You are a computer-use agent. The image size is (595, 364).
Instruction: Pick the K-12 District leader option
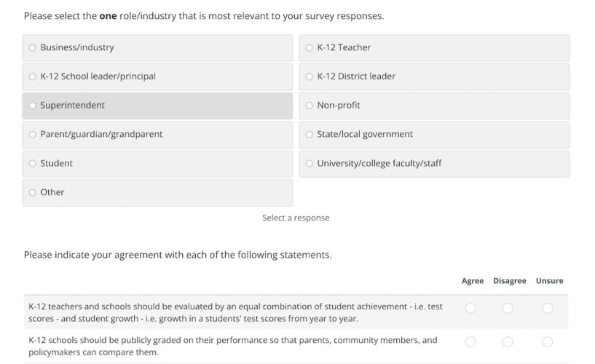(x=309, y=76)
